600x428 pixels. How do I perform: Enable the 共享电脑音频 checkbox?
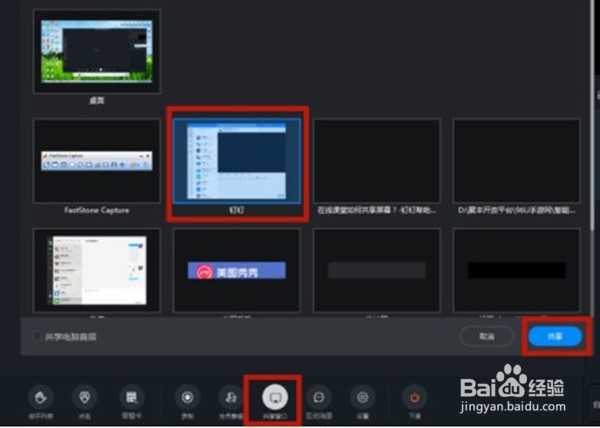click(x=37, y=336)
